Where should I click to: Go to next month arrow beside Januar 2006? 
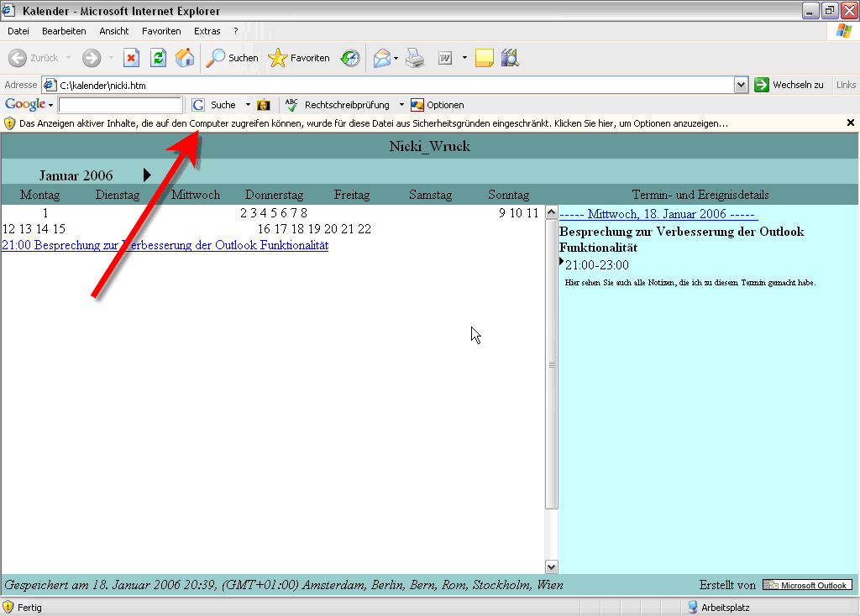click(x=147, y=175)
